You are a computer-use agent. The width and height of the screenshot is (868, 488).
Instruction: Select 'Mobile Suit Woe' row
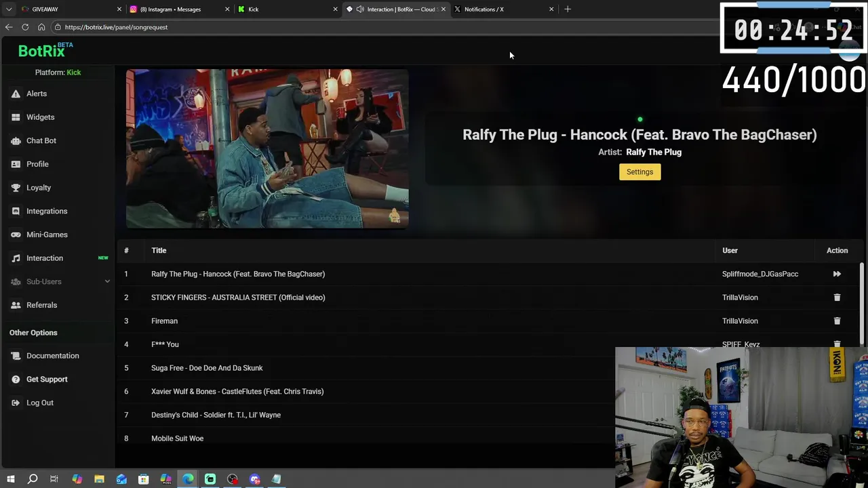coord(366,439)
